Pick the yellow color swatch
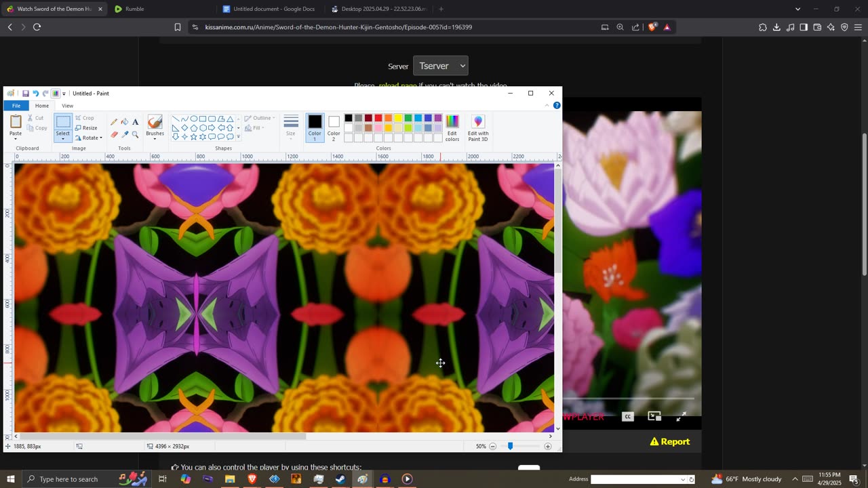868x488 pixels. tap(398, 118)
